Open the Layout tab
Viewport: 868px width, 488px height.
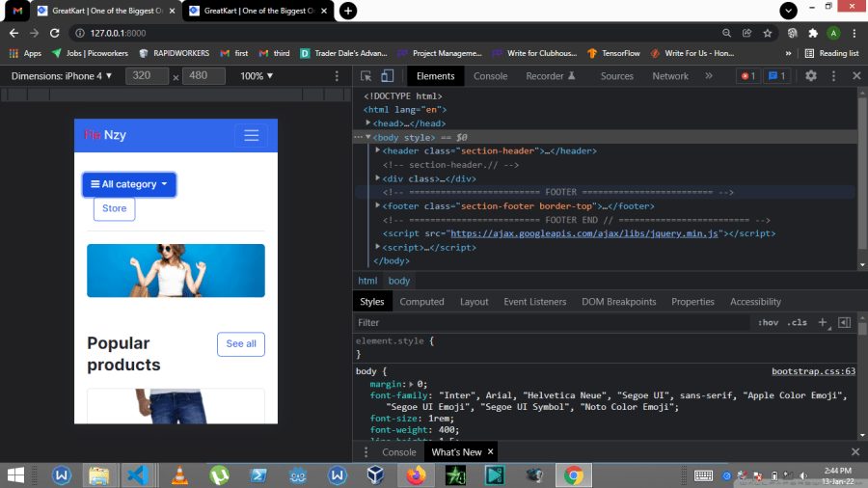point(474,302)
